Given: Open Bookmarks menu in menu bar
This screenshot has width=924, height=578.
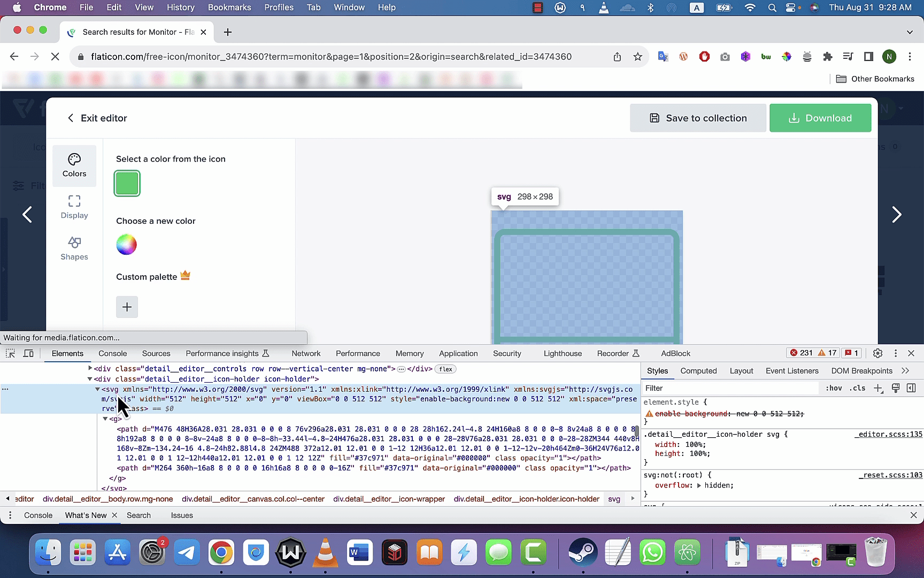Looking at the screenshot, I should point(229,7).
